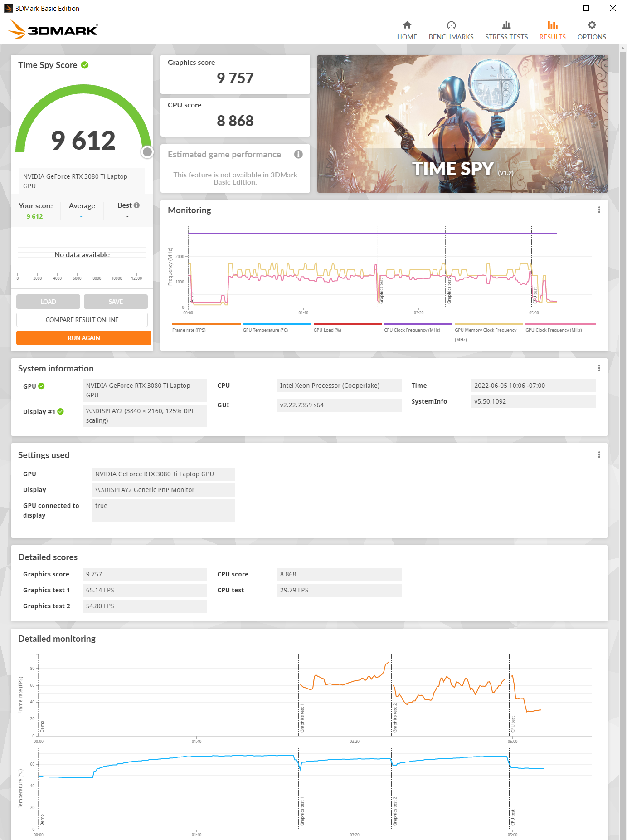Click the Save button

click(116, 302)
